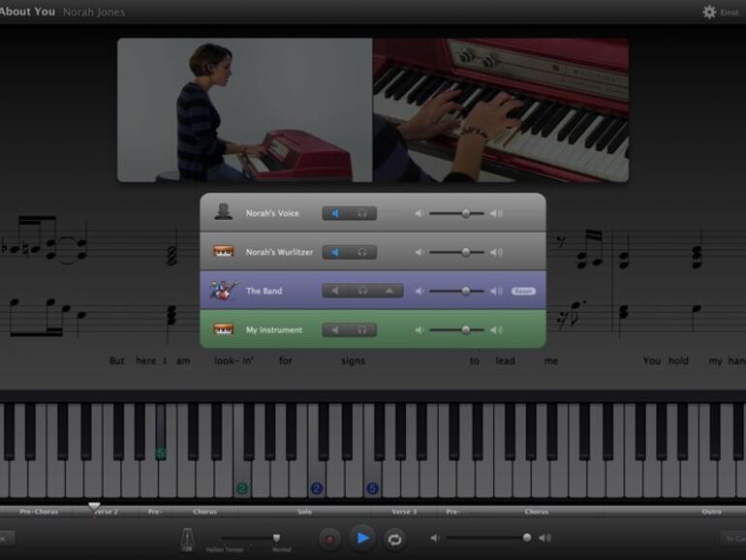The height and width of the screenshot is (560, 746).
Task: Click the My Instrument keyboard icon
Action: click(x=223, y=329)
